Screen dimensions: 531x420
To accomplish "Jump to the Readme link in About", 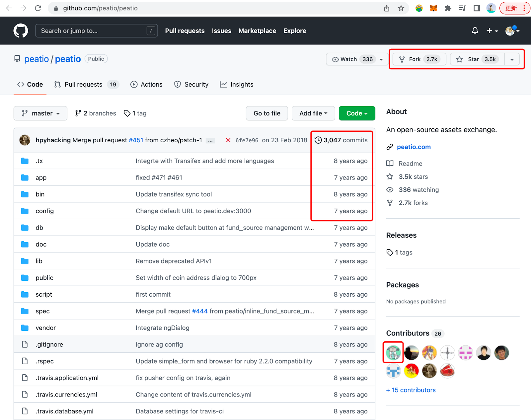I will pos(410,164).
